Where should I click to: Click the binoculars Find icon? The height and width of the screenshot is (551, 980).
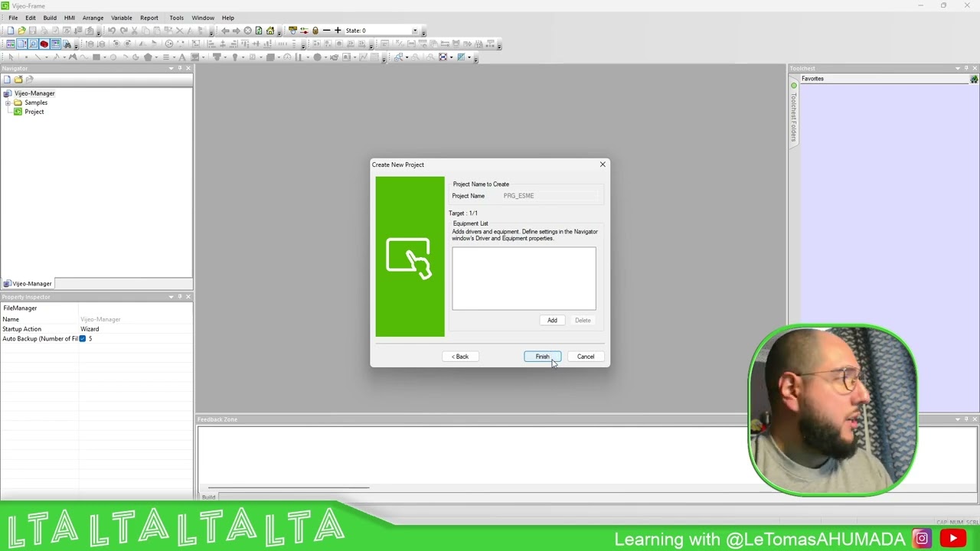click(x=67, y=44)
